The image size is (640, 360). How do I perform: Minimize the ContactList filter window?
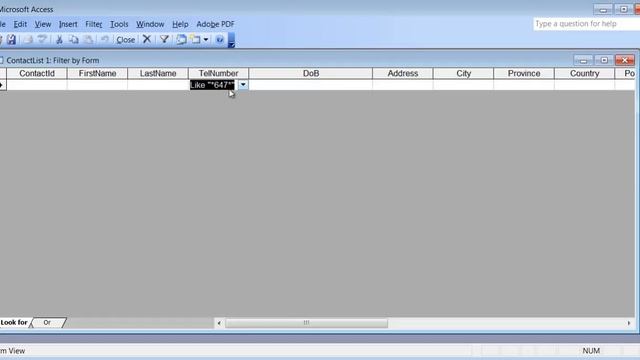coord(583,60)
